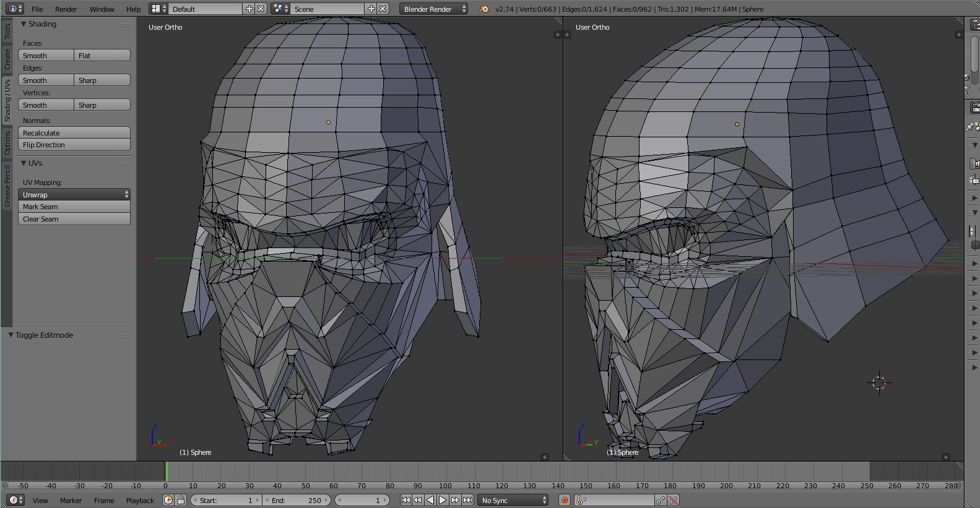Switch to the Create tab

[7, 59]
